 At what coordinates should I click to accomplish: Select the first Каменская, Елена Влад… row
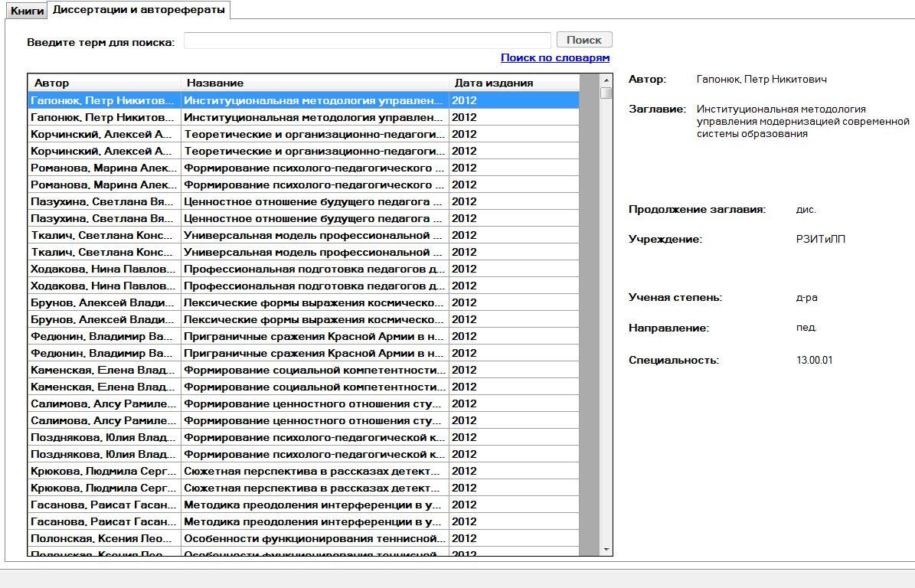coord(303,370)
